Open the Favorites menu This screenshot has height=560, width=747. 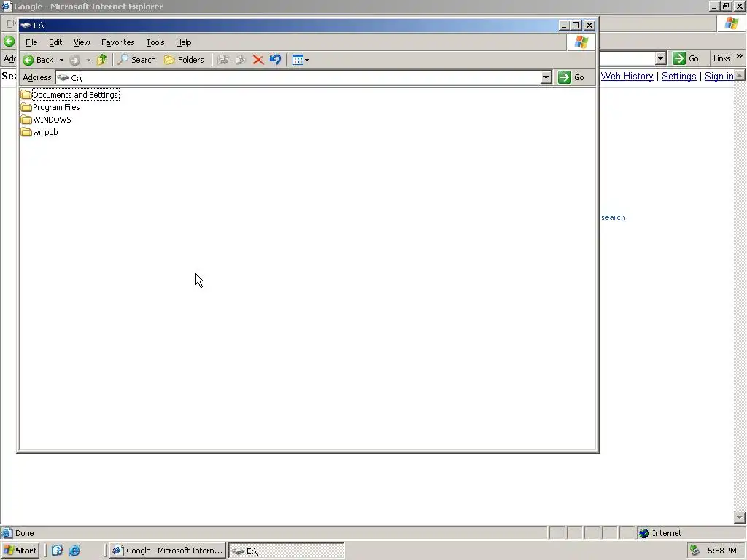click(x=117, y=42)
